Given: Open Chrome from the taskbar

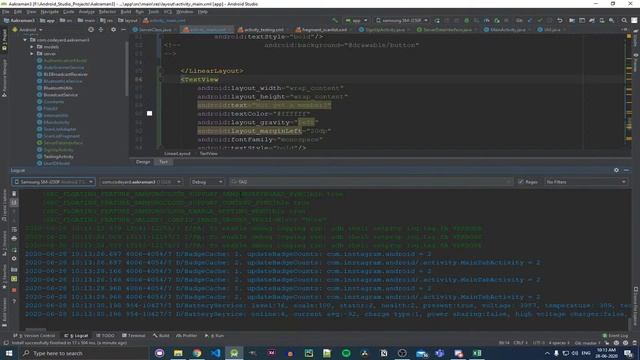Looking at the screenshot, I should point(197,353).
